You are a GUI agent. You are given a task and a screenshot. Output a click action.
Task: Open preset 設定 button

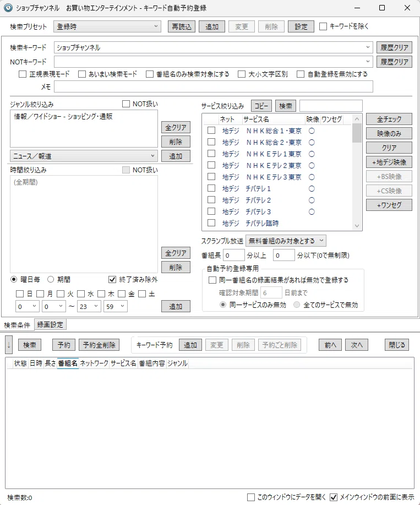click(x=301, y=27)
